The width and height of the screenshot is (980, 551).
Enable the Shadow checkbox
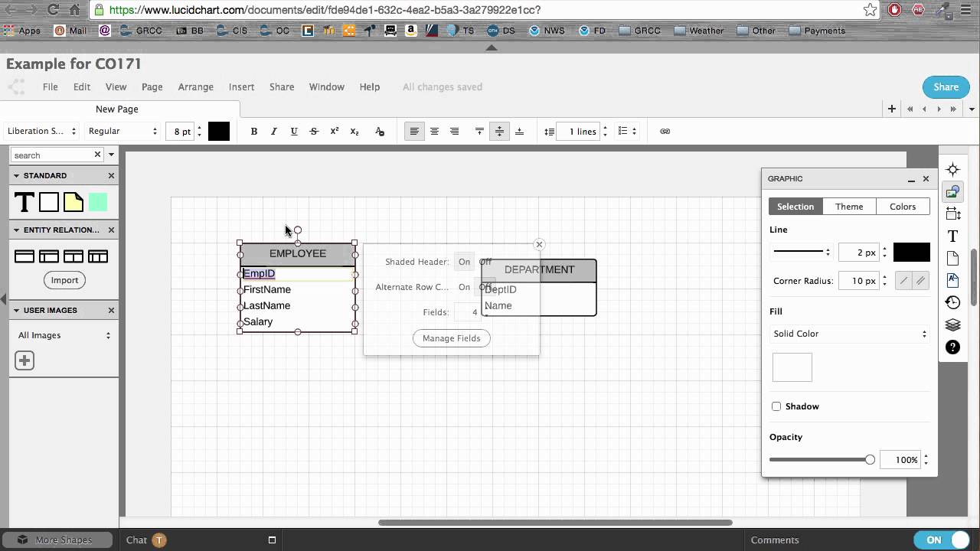[x=776, y=406]
